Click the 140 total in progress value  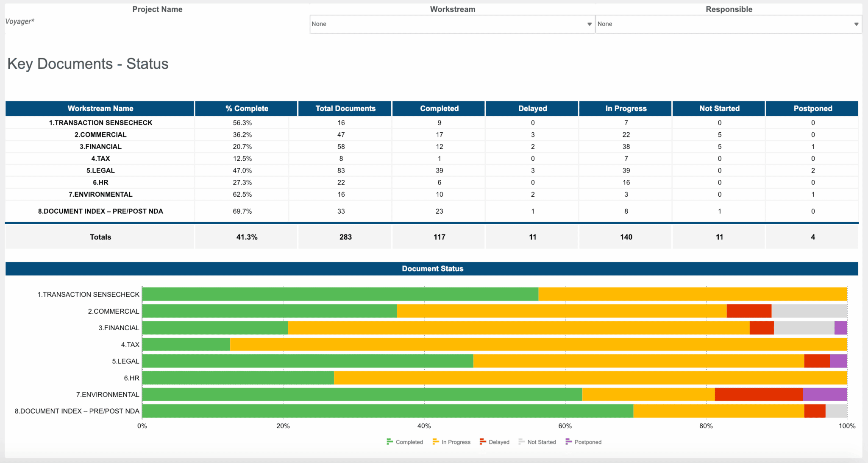(x=626, y=237)
